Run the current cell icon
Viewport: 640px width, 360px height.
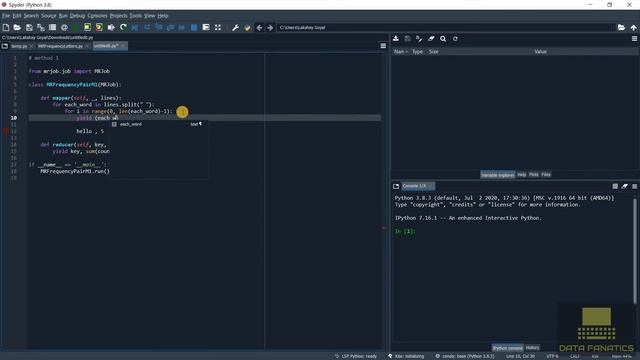click(x=87, y=27)
